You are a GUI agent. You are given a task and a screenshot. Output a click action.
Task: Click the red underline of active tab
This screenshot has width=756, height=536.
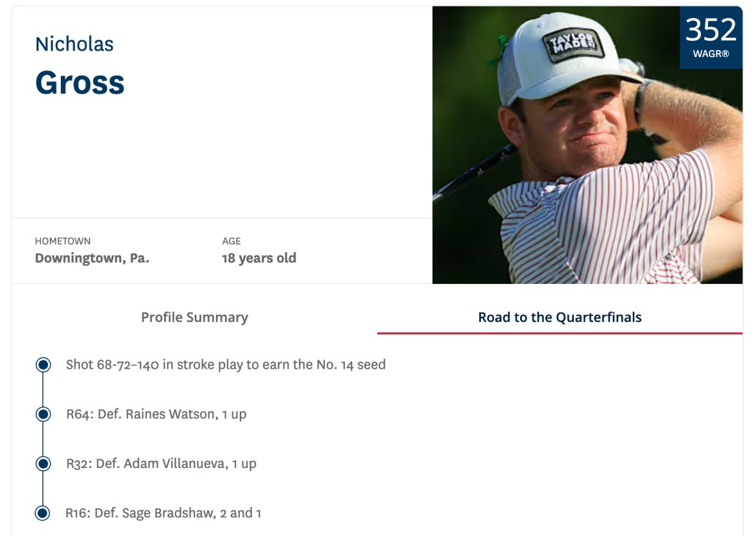[x=560, y=333]
